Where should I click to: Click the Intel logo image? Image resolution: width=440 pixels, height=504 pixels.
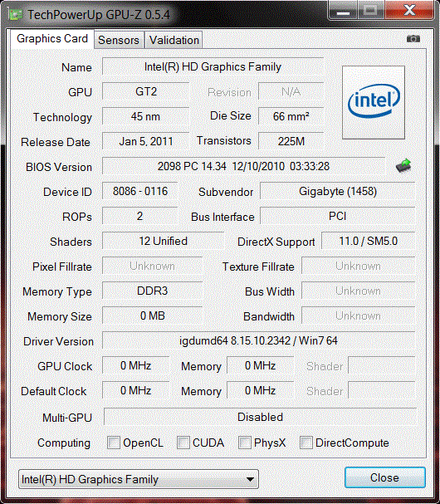point(374,102)
